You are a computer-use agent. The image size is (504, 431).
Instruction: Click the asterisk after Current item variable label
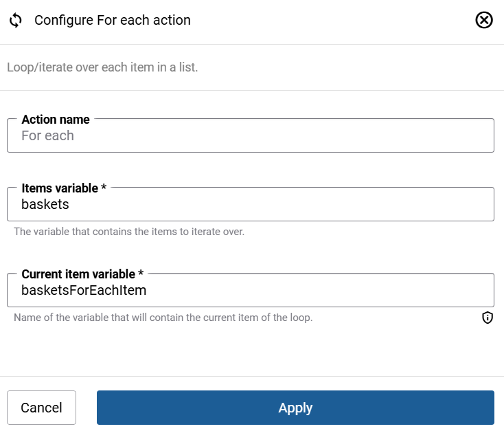tap(141, 274)
